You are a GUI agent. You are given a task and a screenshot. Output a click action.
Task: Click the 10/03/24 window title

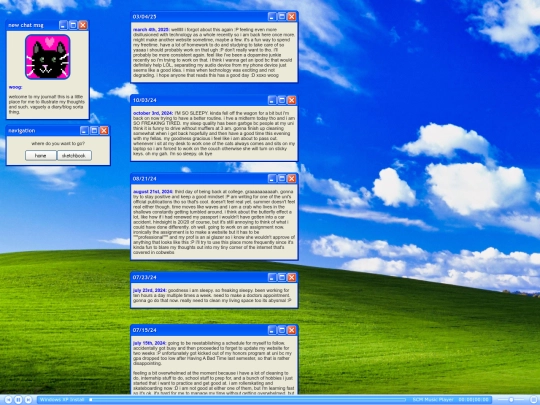click(145, 100)
